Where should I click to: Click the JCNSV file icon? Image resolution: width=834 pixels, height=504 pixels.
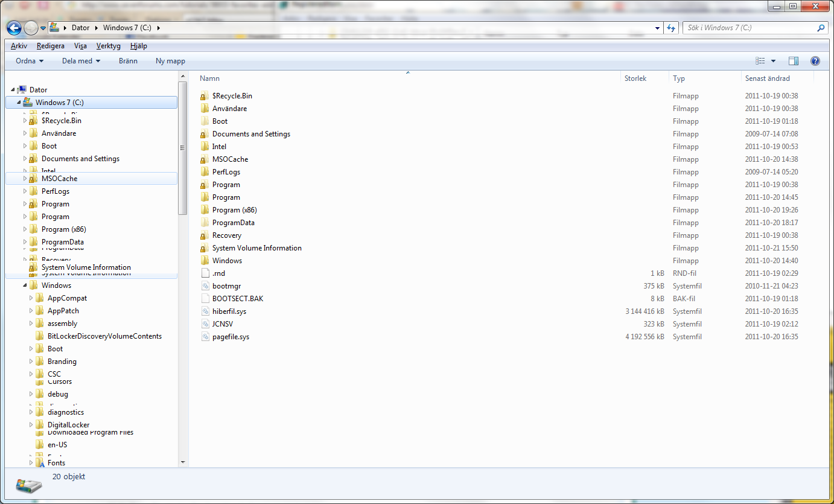click(x=205, y=324)
